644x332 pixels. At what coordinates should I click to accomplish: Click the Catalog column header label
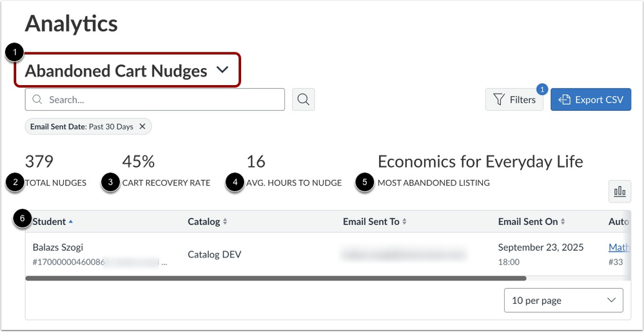click(204, 222)
